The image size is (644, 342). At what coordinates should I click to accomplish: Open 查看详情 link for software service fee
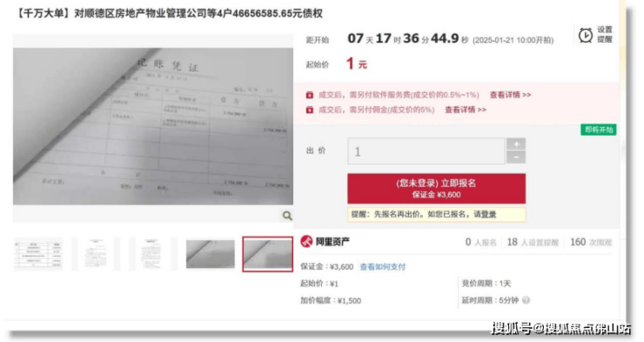point(510,95)
